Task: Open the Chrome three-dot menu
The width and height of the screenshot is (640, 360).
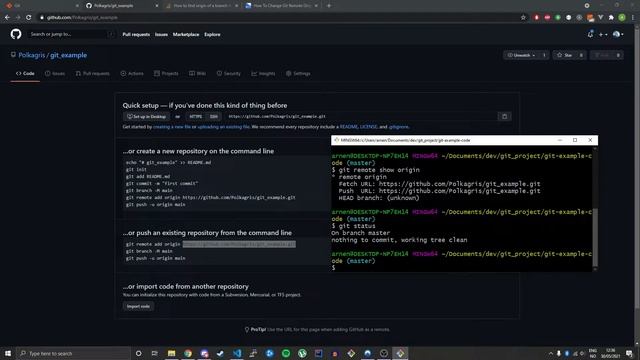Action: [633, 18]
